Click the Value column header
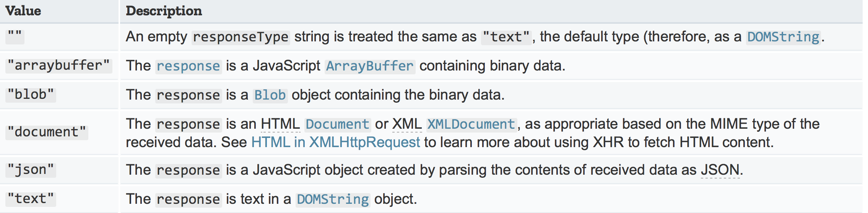868x213 pixels. coord(23,11)
